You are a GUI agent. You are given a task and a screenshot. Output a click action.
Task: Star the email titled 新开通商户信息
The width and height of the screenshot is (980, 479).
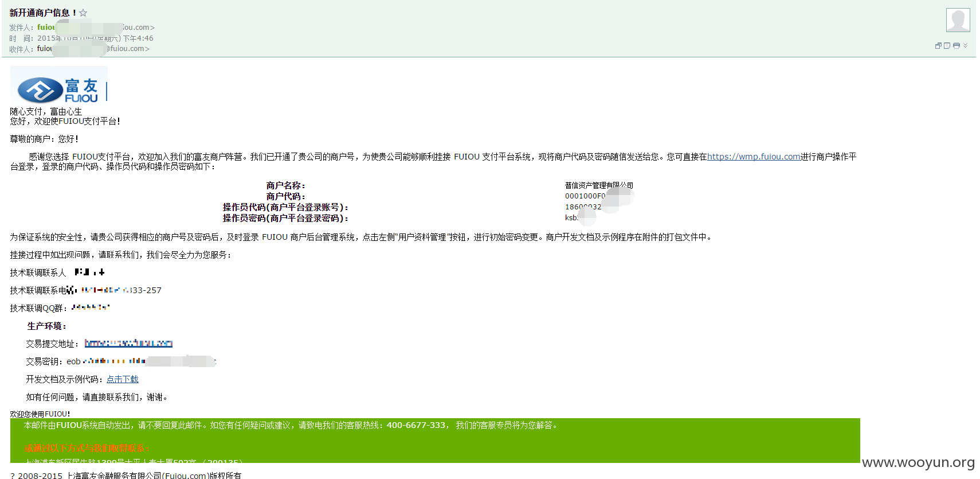(x=83, y=13)
